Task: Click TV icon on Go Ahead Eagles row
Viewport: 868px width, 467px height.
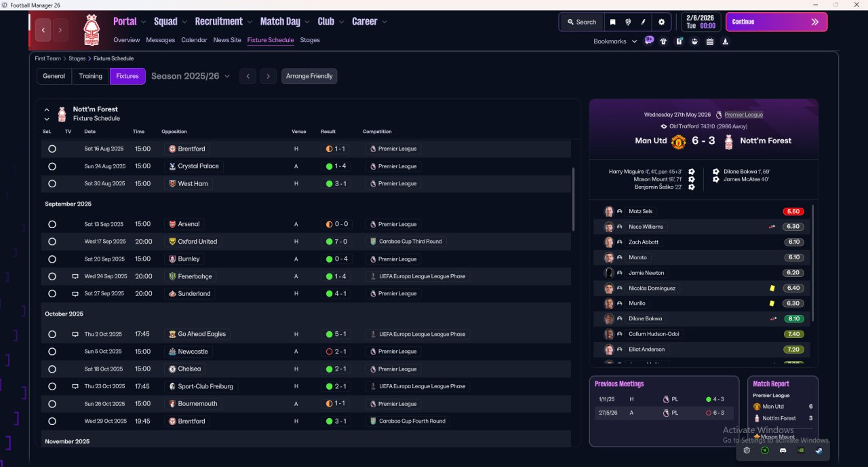Action: click(75, 334)
